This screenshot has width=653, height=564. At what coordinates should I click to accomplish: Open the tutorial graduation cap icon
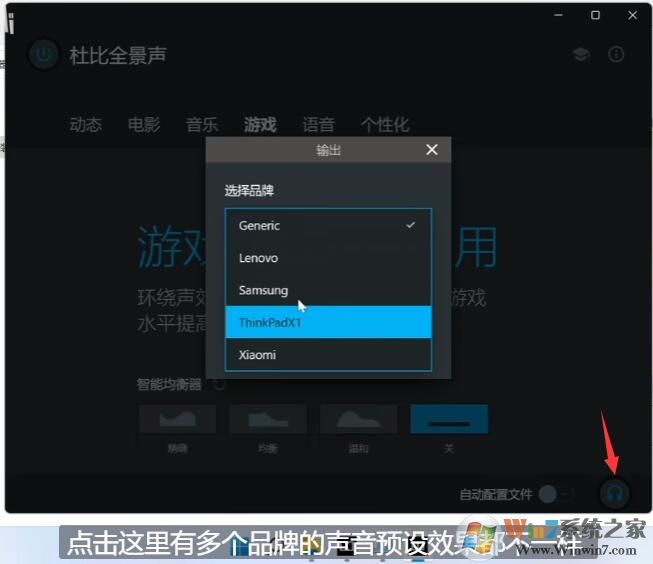click(x=581, y=55)
